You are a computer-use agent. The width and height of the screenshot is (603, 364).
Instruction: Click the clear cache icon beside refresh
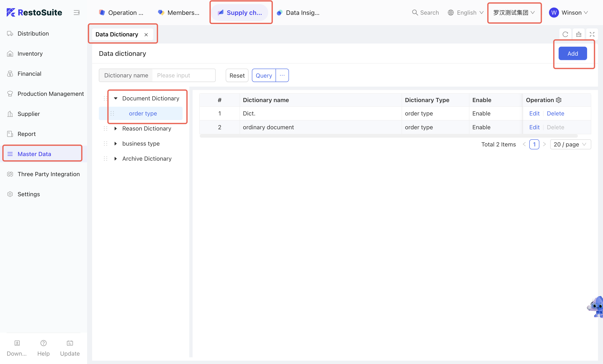click(x=579, y=35)
